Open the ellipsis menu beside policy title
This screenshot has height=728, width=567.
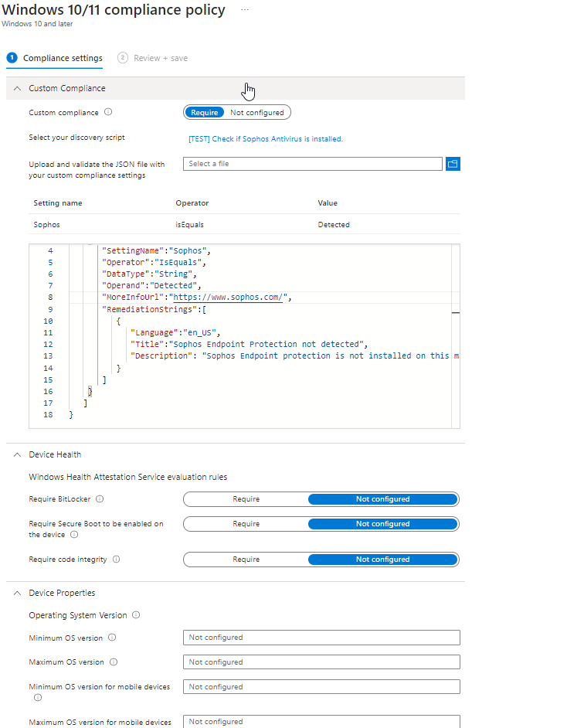[245, 10]
